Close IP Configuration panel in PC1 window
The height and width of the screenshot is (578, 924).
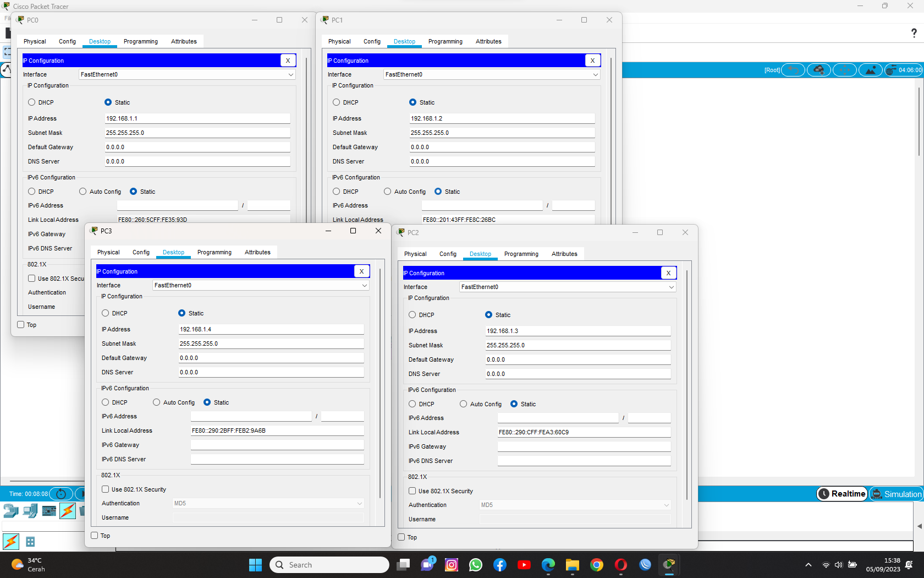tap(592, 61)
